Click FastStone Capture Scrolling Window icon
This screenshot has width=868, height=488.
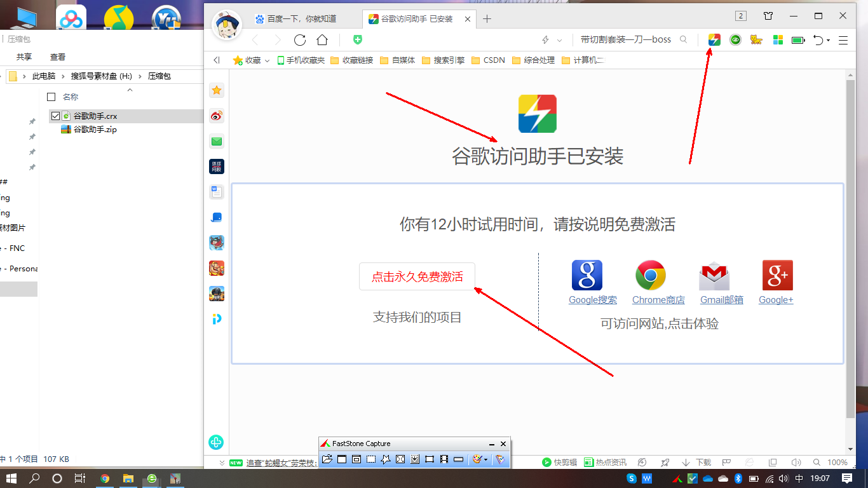point(415,459)
